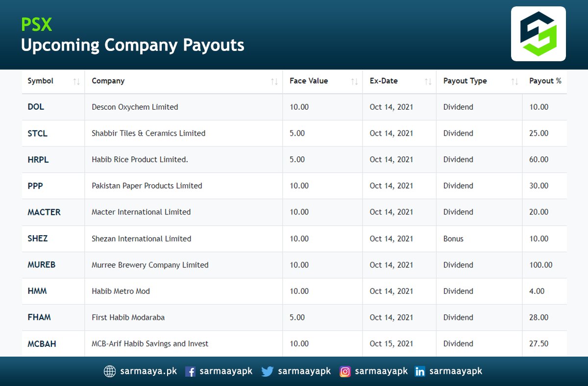
Task: Click the 10.00 face value for MUREB
Action: (299, 265)
